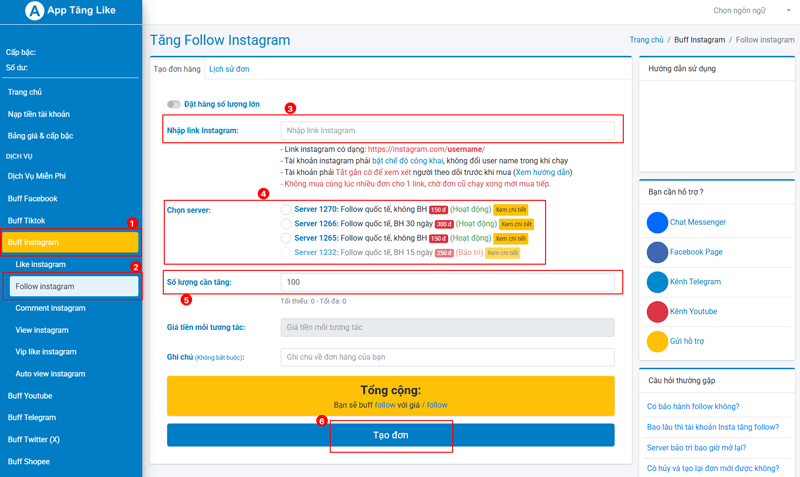Open Auto view instagram submenu item
Image resolution: width=800 pixels, height=477 pixels.
tap(50, 374)
